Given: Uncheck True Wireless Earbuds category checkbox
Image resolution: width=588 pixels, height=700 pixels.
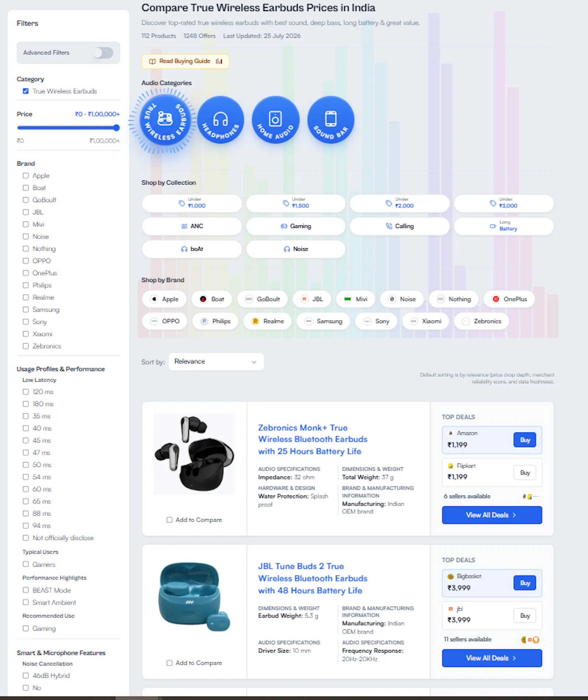Looking at the screenshot, I should click(26, 91).
